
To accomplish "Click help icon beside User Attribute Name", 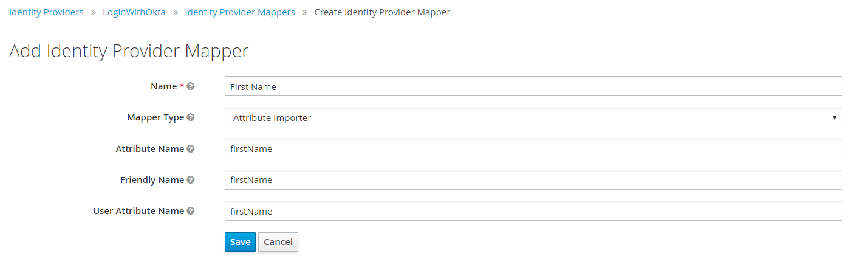I will (x=191, y=211).
